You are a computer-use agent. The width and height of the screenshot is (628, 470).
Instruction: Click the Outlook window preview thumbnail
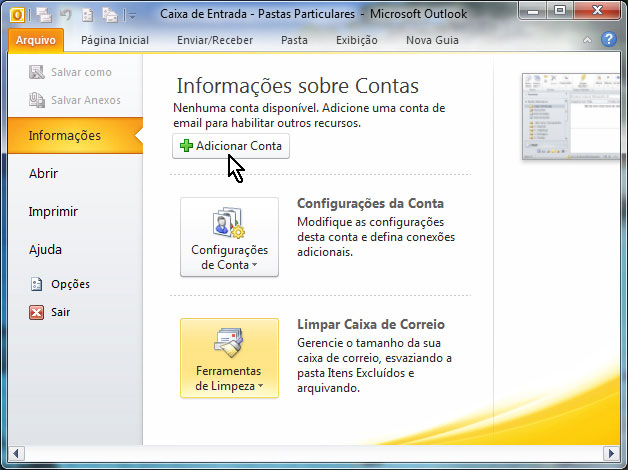click(x=571, y=116)
